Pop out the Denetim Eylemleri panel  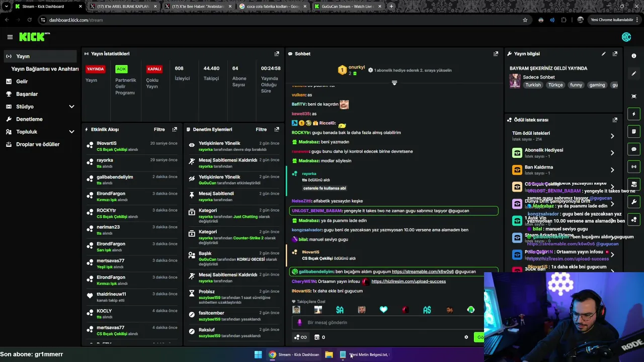coord(277,130)
